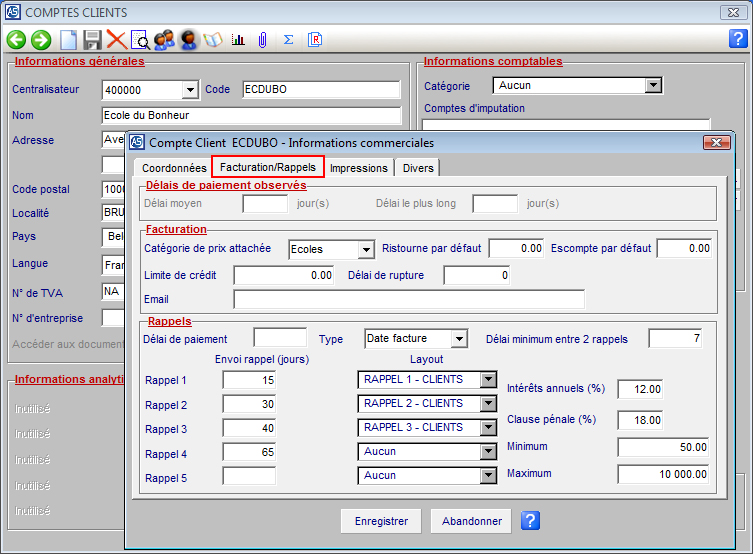Image resolution: width=753 pixels, height=554 pixels.
Task: Open help with main toolbar question mark
Action: click(x=738, y=40)
